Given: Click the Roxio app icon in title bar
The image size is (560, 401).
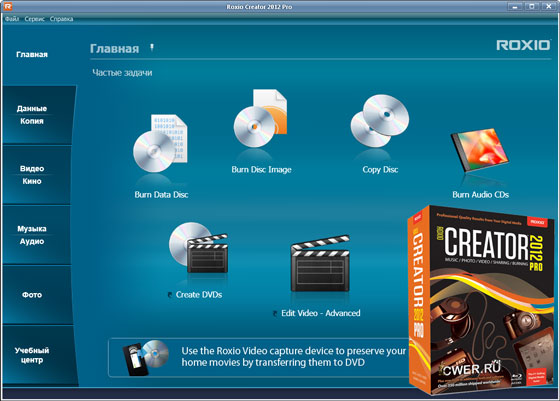Looking at the screenshot, I should pyautogui.click(x=8, y=6).
